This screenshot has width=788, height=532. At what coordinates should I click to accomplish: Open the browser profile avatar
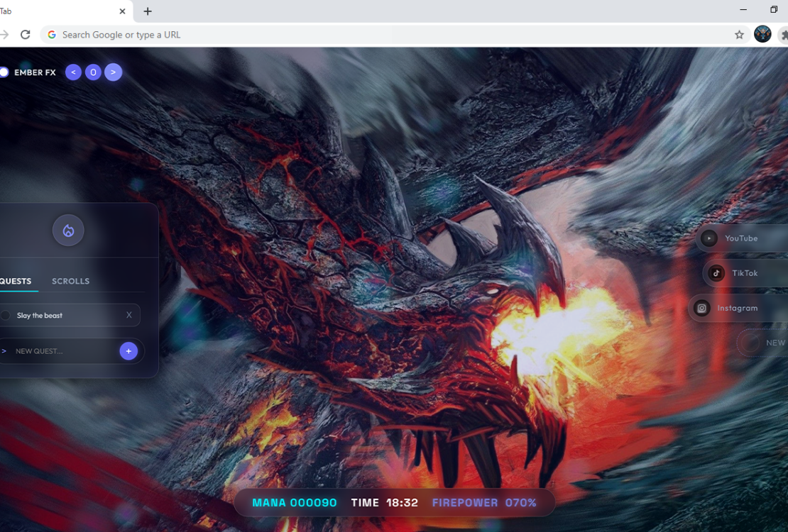tap(762, 34)
